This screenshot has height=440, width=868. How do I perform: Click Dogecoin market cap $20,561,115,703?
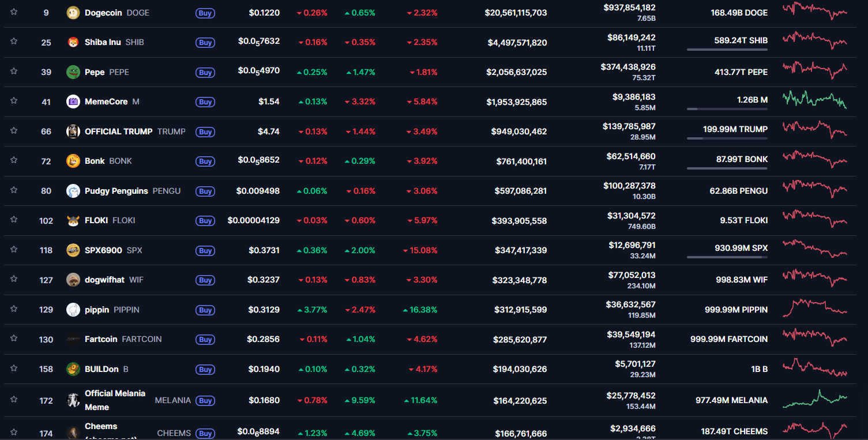[x=516, y=13]
